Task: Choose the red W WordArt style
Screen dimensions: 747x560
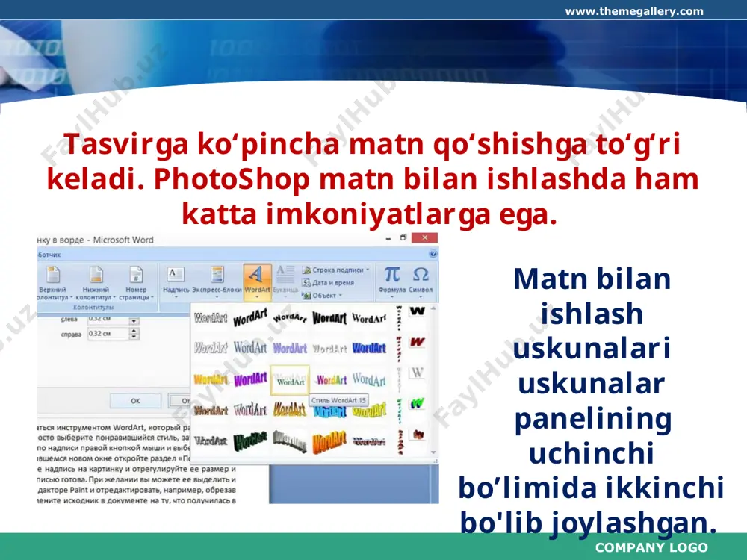Action: tap(418, 341)
